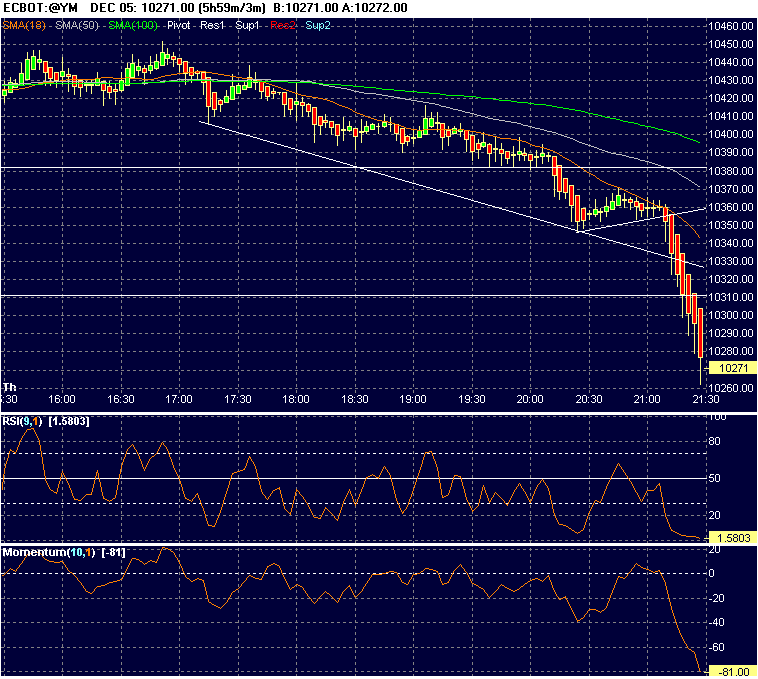
Task: Click the Pivot legend label
Action: point(178,25)
